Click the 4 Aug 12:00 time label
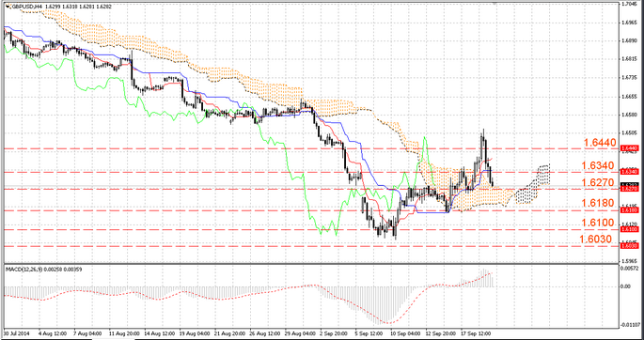The height and width of the screenshot is (340, 644). click(x=52, y=332)
